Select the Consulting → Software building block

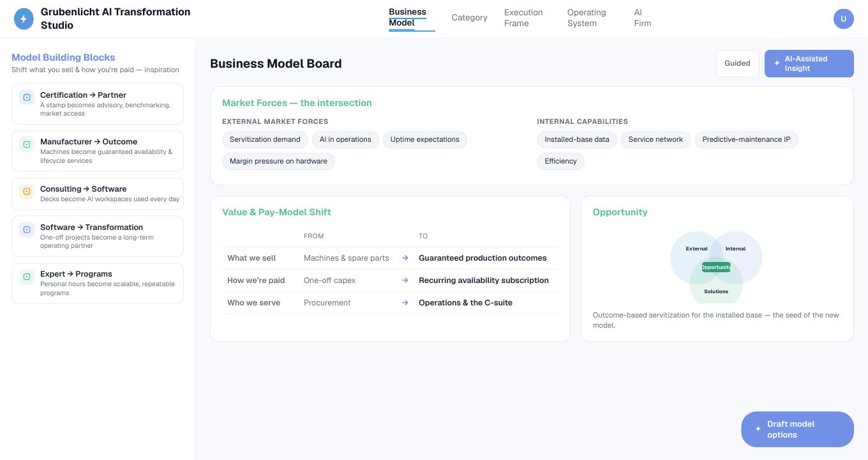98,194
